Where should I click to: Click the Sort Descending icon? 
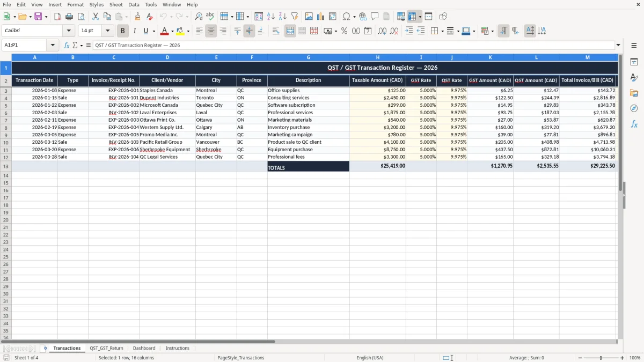283,17
